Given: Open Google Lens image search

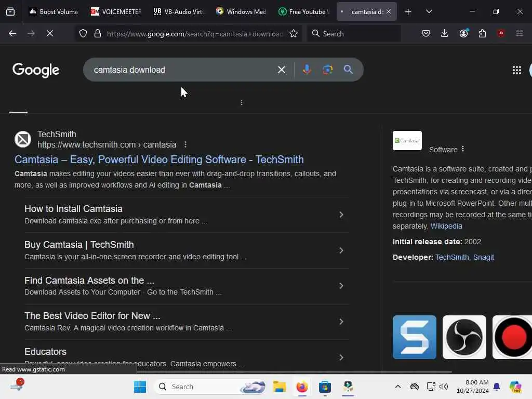Looking at the screenshot, I should click(x=327, y=70).
